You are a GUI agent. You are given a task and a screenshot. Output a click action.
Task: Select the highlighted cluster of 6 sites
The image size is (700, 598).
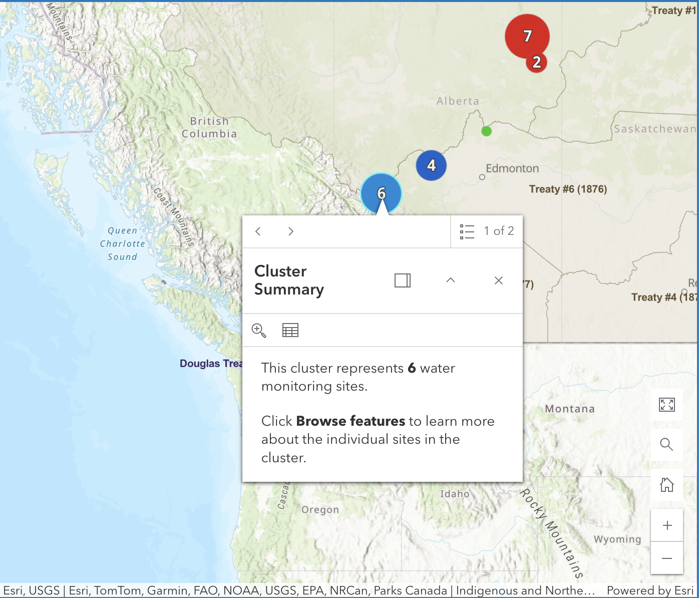click(381, 192)
